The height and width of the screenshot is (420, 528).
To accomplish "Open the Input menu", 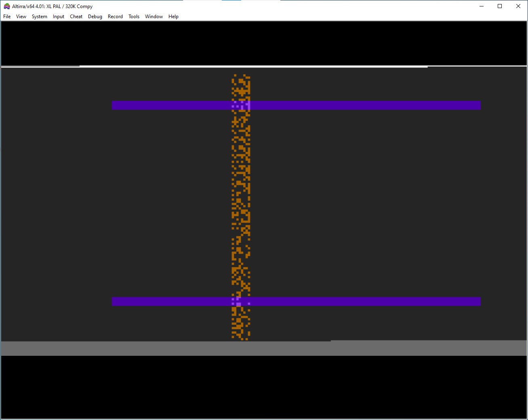I will click(x=59, y=17).
